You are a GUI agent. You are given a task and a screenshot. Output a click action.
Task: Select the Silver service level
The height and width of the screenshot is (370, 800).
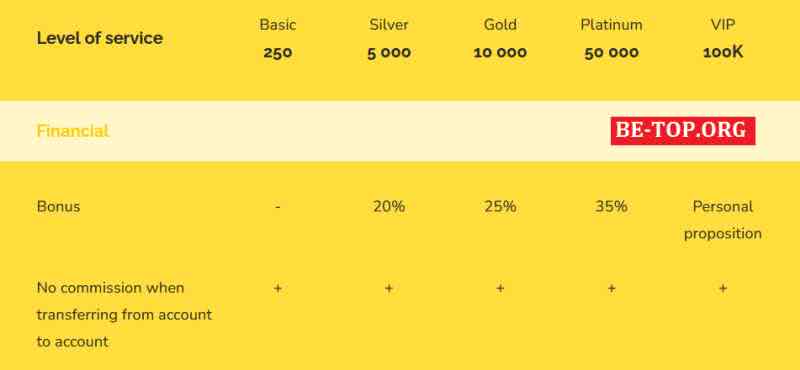click(389, 38)
